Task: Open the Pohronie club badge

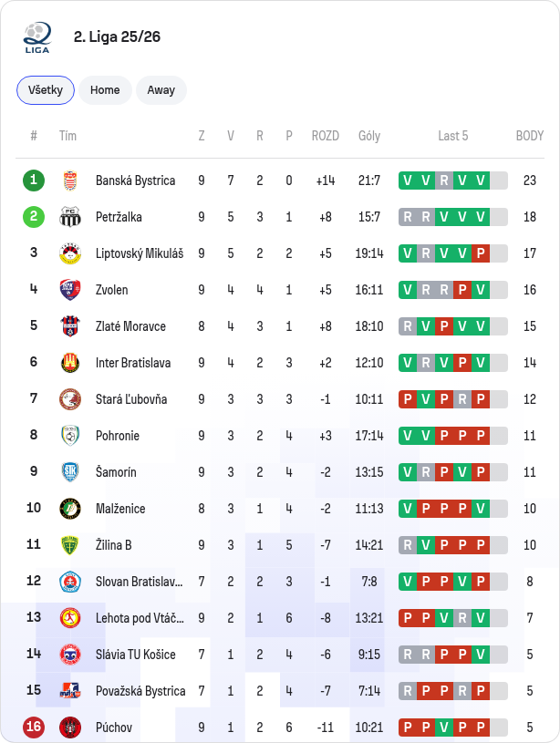Action: [x=70, y=436]
